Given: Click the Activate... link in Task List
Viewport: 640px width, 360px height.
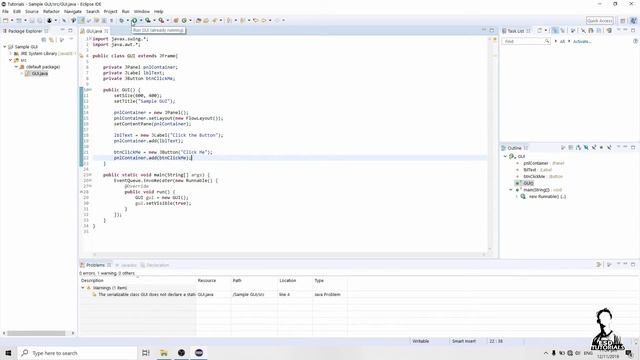Looking at the screenshot, I should [x=582, y=42].
